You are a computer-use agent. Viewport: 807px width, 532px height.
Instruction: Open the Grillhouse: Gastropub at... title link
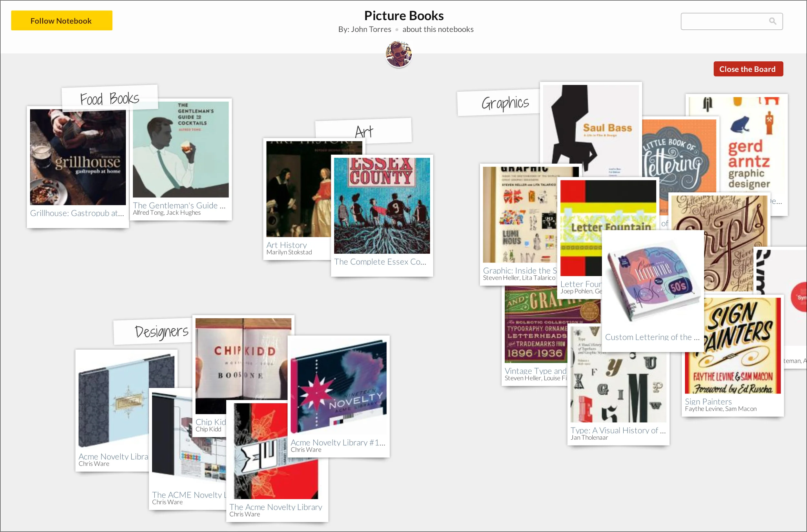point(77,213)
